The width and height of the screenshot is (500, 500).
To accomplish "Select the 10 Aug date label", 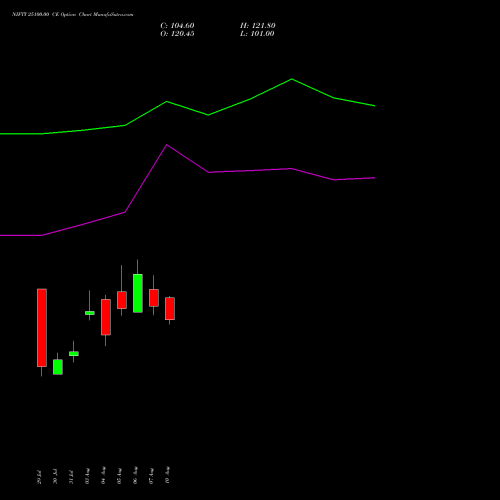I will (x=167, y=475).
